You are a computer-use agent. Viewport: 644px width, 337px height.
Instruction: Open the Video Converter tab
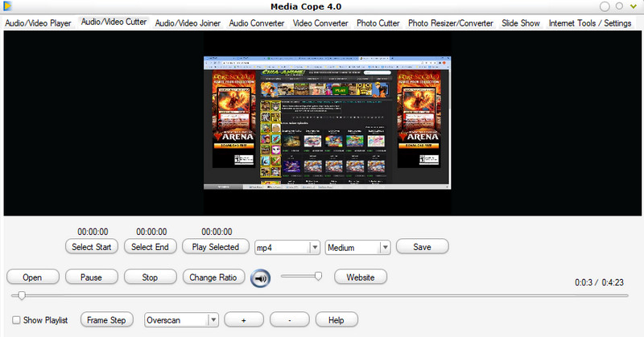[x=320, y=23]
